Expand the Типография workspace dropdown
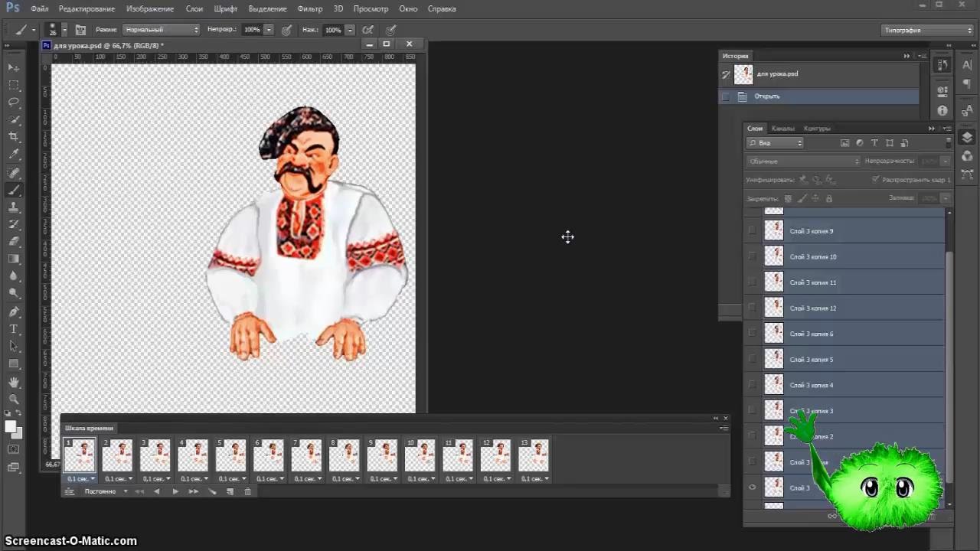 pos(926,30)
